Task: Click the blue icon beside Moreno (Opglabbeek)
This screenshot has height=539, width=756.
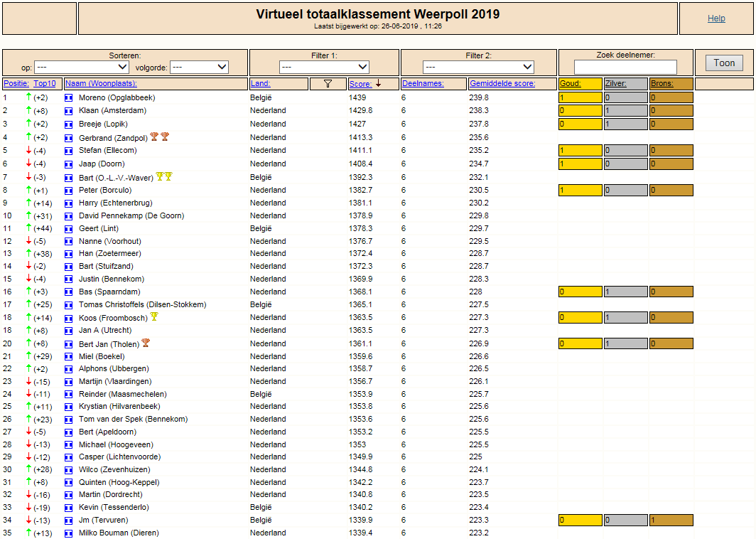Action: pos(68,97)
